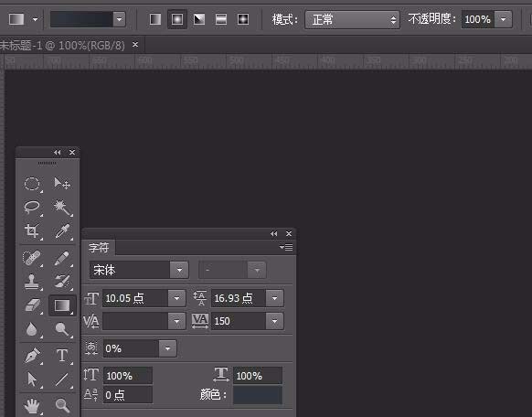532x417 pixels.
Task: Switch to angle gradient style
Action: pos(199,19)
